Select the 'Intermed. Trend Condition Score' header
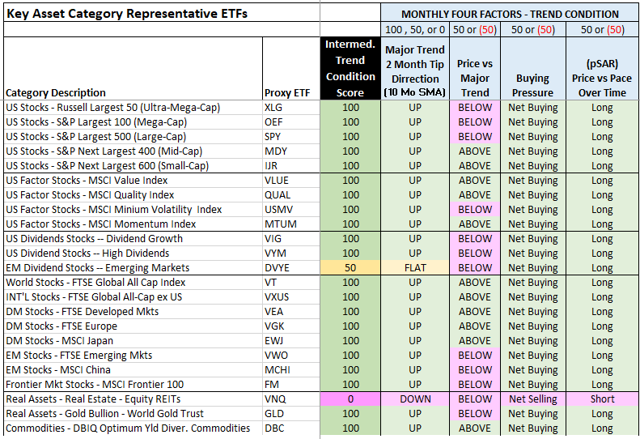 [x=350, y=69]
